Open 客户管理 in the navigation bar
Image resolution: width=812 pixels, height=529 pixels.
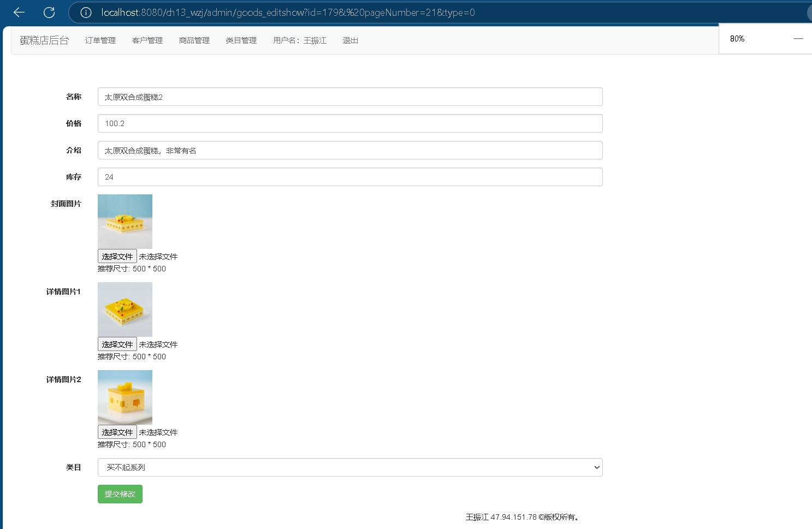click(x=147, y=40)
